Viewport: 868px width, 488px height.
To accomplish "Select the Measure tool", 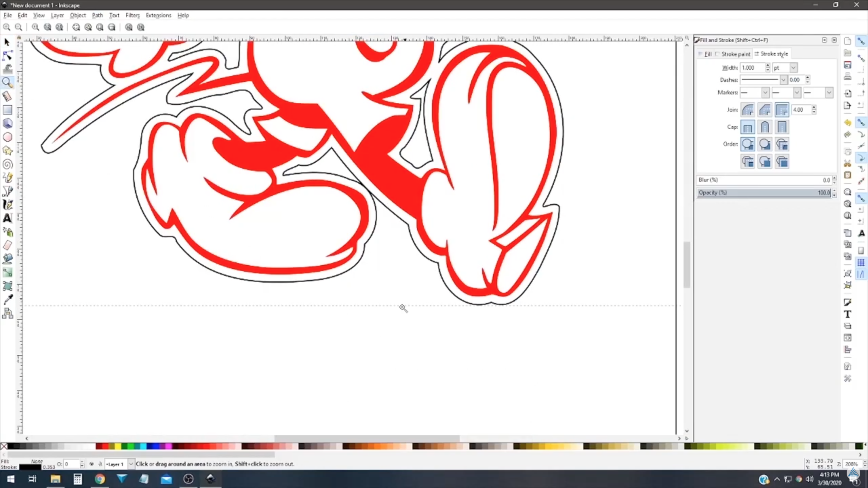I will tap(7, 96).
